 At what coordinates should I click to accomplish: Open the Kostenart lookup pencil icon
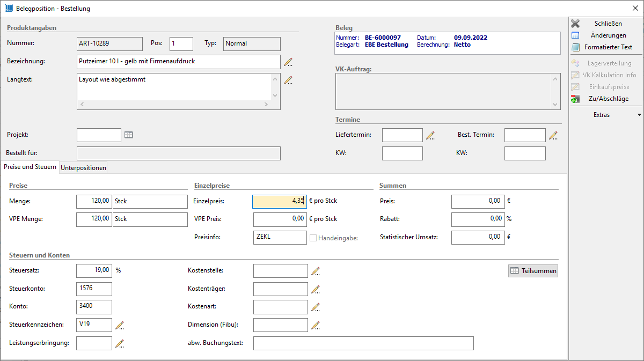pyautogui.click(x=316, y=307)
